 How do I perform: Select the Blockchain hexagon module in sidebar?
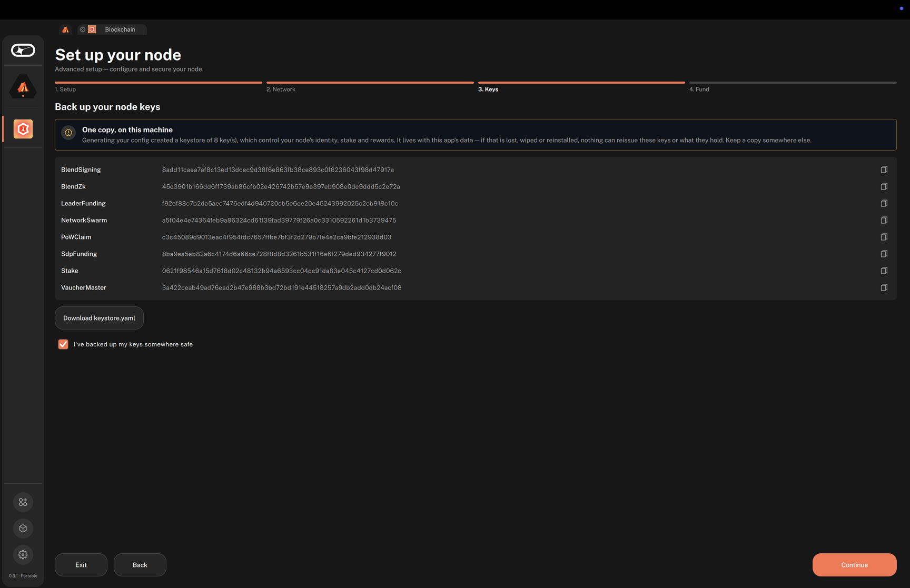coord(23,129)
